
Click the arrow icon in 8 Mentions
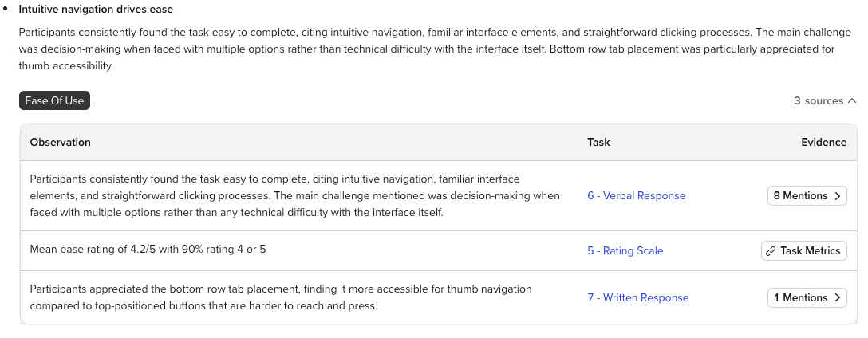pos(836,196)
